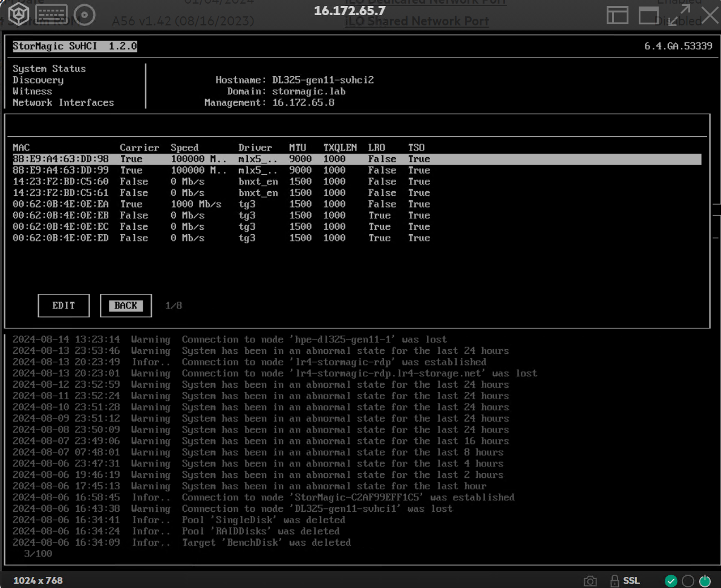Click console title IP 16.172.65.7

tap(350, 11)
